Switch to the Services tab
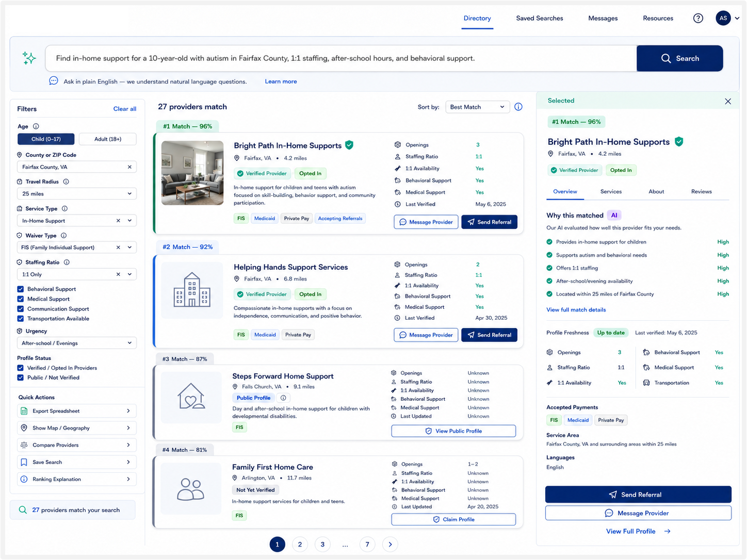Image resolution: width=747 pixels, height=560 pixels. (x=611, y=191)
